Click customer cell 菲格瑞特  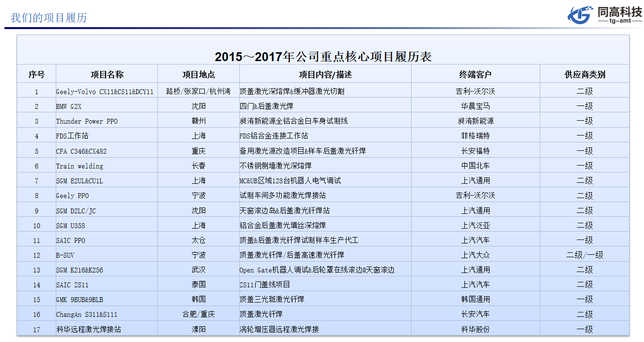coord(476,136)
